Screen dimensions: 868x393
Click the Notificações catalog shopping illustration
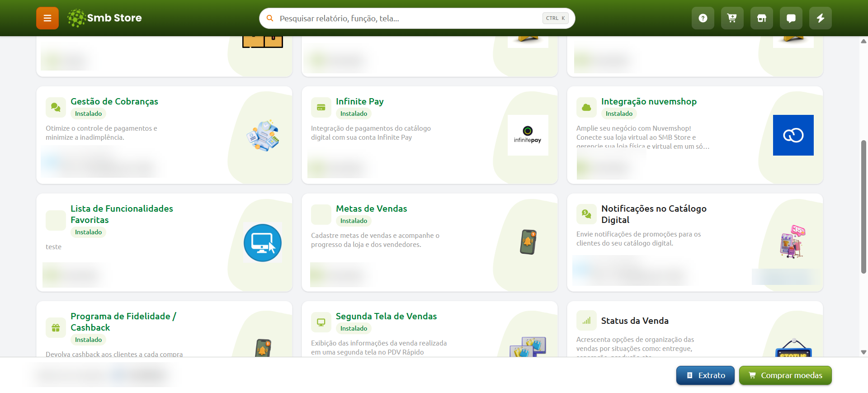(x=793, y=242)
